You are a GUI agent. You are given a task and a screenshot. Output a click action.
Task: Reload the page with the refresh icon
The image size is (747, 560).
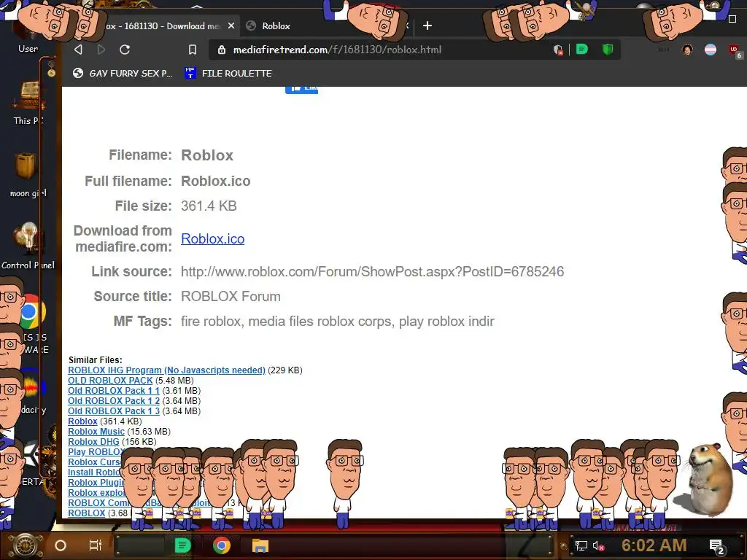(x=125, y=50)
